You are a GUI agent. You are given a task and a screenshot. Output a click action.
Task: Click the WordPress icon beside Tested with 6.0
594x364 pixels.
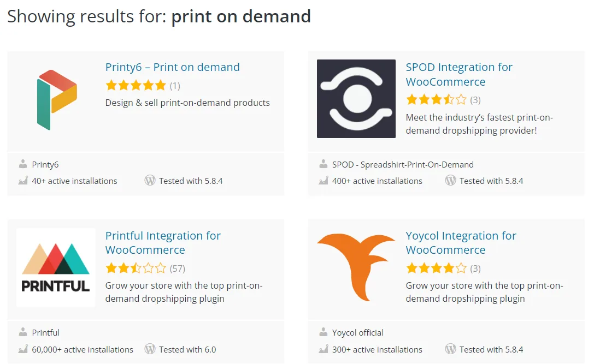(x=150, y=349)
